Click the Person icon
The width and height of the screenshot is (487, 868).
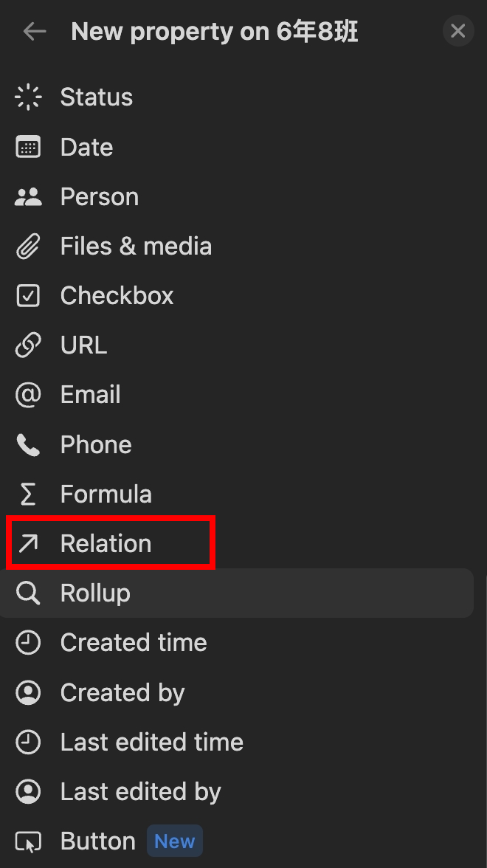coord(28,197)
